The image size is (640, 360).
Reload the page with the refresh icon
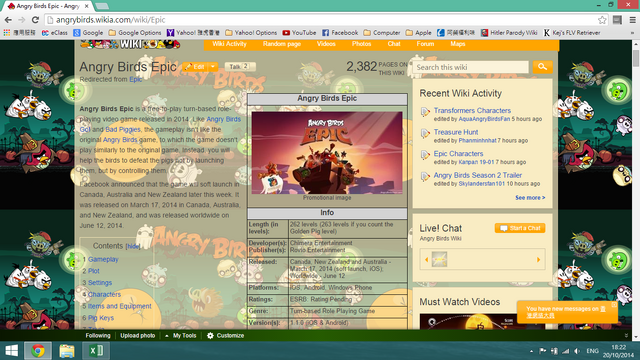(36, 20)
